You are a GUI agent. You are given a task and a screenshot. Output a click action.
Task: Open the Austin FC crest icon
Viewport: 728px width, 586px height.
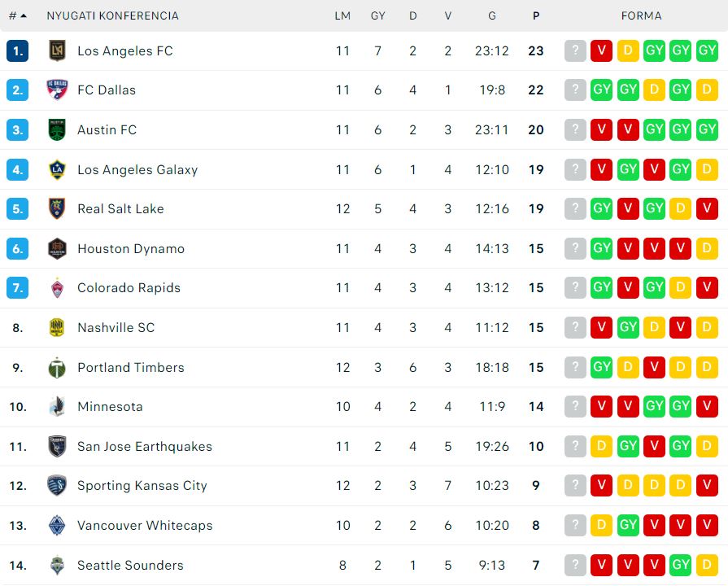pos(57,129)
